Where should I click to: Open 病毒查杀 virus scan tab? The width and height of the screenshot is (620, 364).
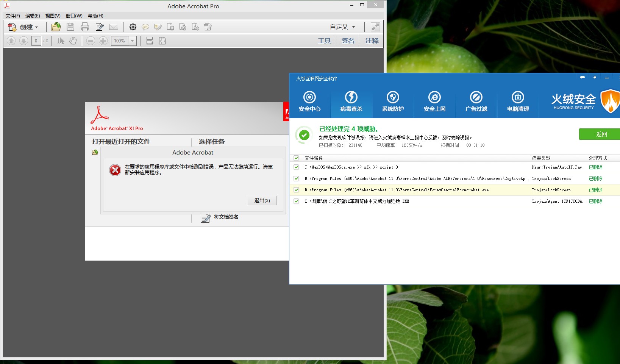point(351,102)
